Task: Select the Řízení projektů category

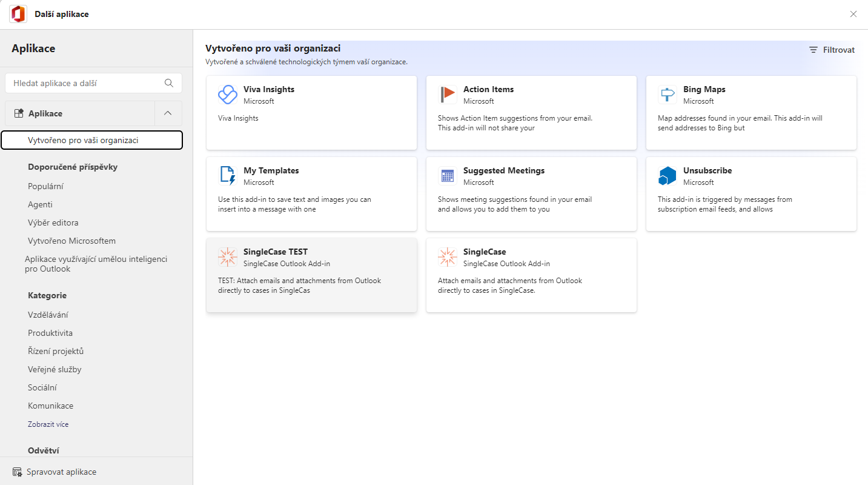Action: coord(56,351)
